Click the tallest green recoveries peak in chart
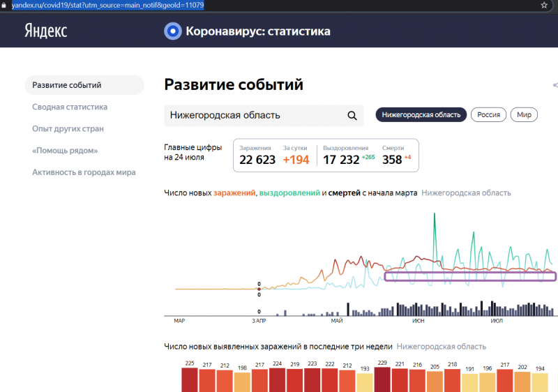 [x=434, y=214]
